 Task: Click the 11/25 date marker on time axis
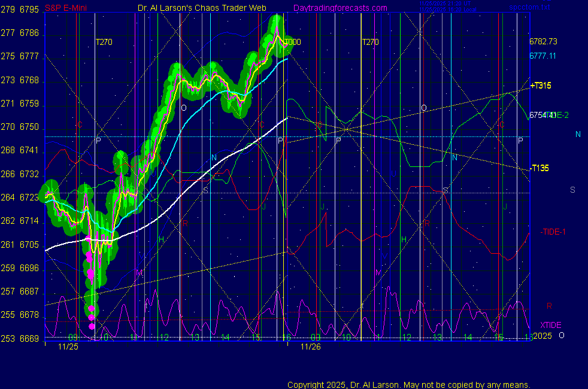coord(68,347)
